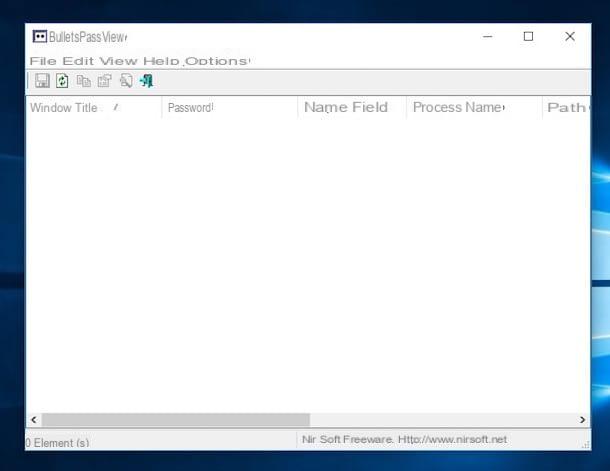Click the Exit door toolbar icon
The image size is (610, 471).
click(147, 81)
